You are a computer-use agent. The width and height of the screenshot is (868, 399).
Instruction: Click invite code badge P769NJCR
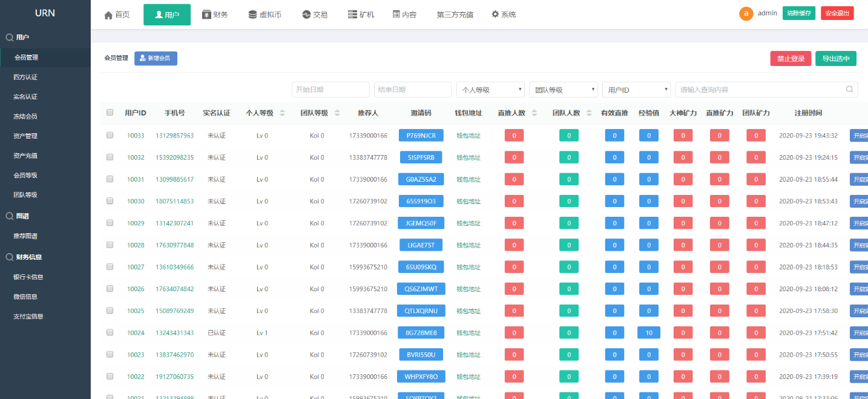tap(421, 135)
